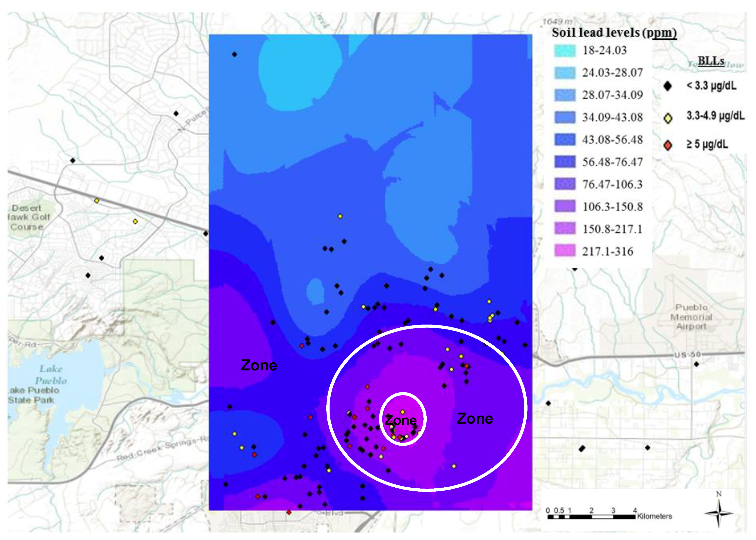The width and height of the screenshot is (756, 540).
Task: Click the black diamond legend symbol for BLLs under 3.3
Action: point(667,86)
